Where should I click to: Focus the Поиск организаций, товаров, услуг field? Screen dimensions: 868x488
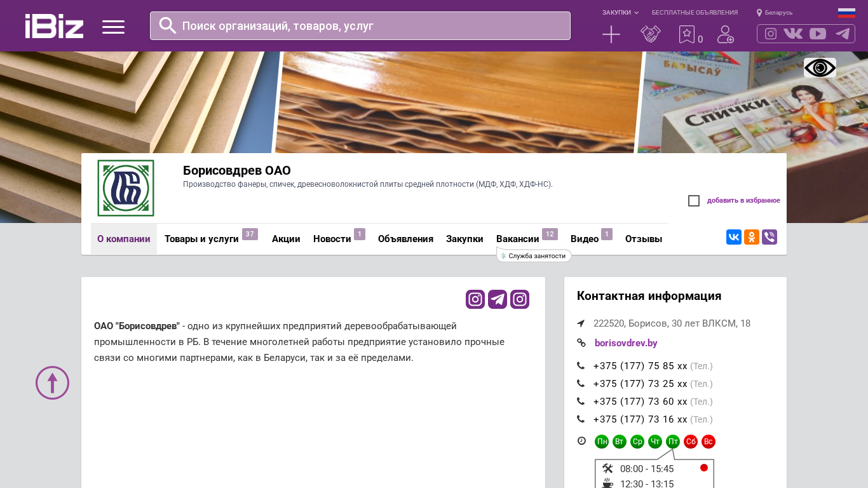360,26
